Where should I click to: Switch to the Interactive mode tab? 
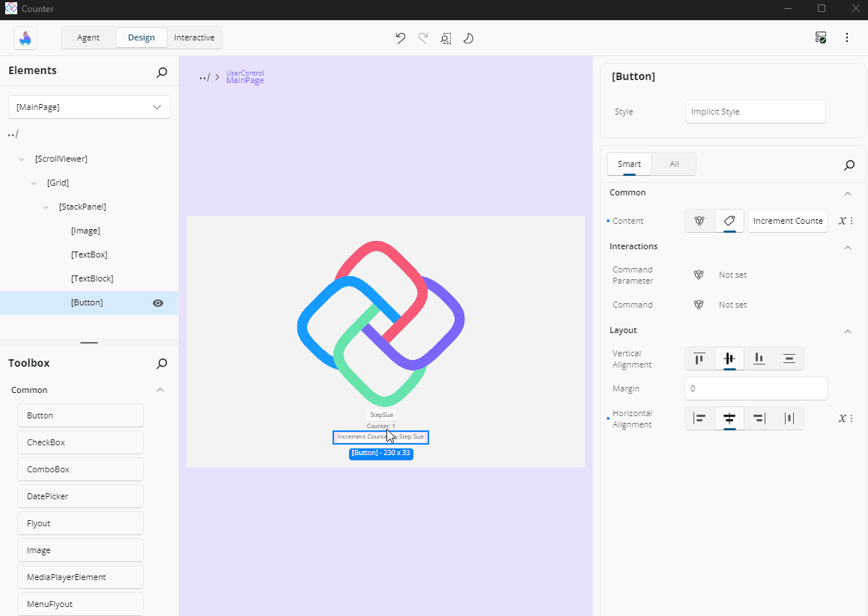coord(194,37)
